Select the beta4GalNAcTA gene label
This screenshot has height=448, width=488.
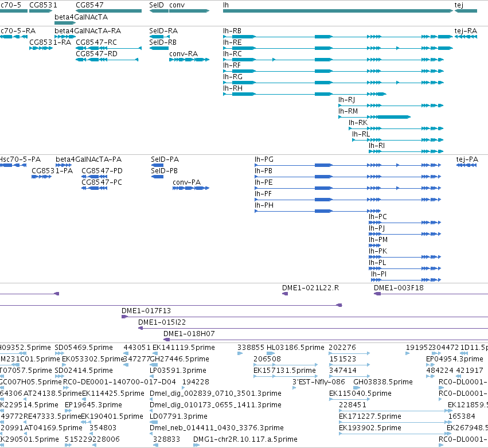(x=81, y=17)
